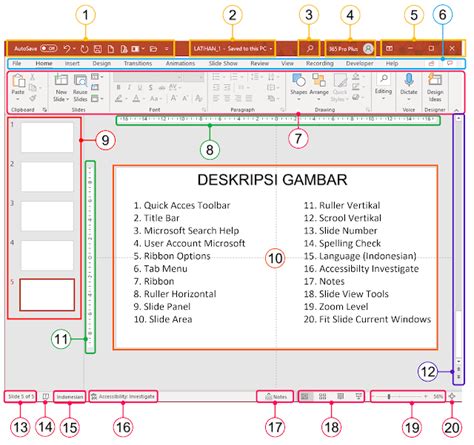Click the Paste clipboard icon
This screenshot has width=474, height=445.
point(18,81)
